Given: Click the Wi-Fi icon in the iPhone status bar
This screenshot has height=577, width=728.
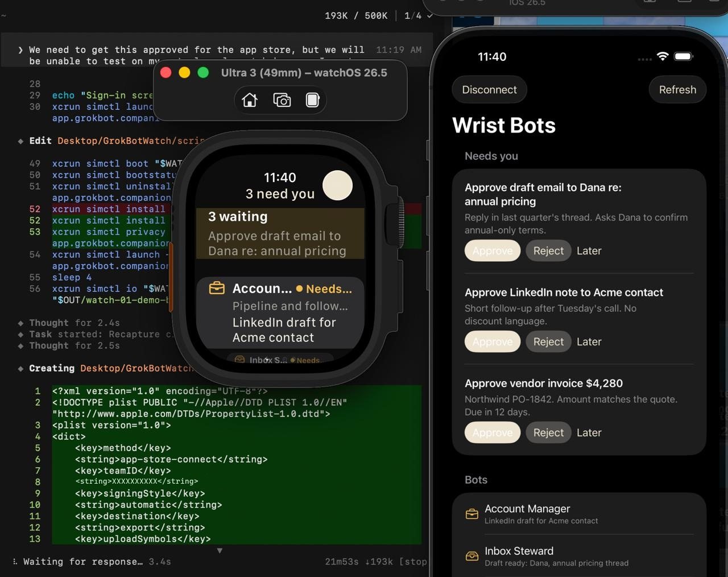Looking at the screenshot, I should (x=662, y=56).
